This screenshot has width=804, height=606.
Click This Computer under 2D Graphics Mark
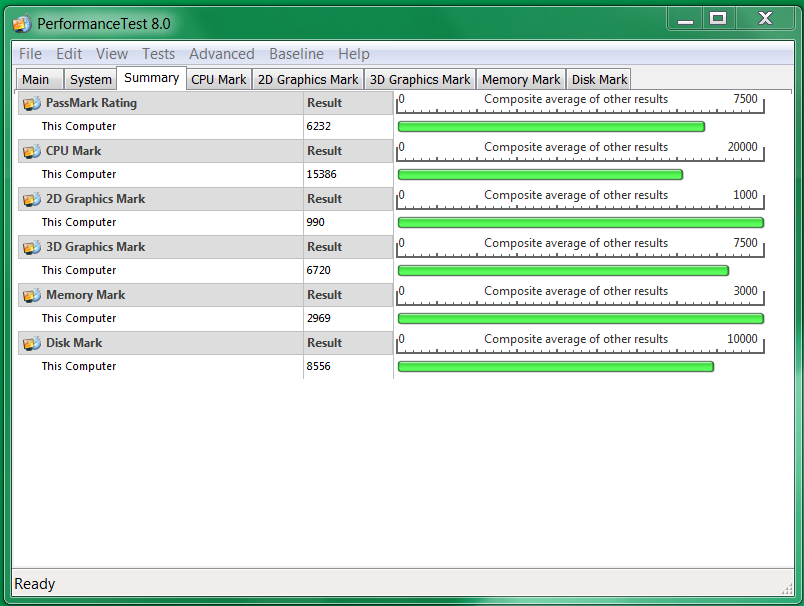[79, 222]
